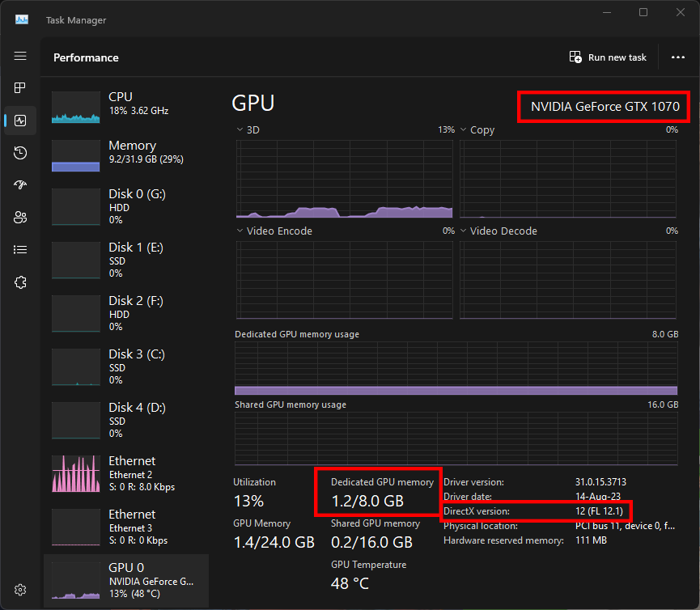Select Disk 4 (D:) entry
Screen dimensions: 700x610
[x=126, y=421]
